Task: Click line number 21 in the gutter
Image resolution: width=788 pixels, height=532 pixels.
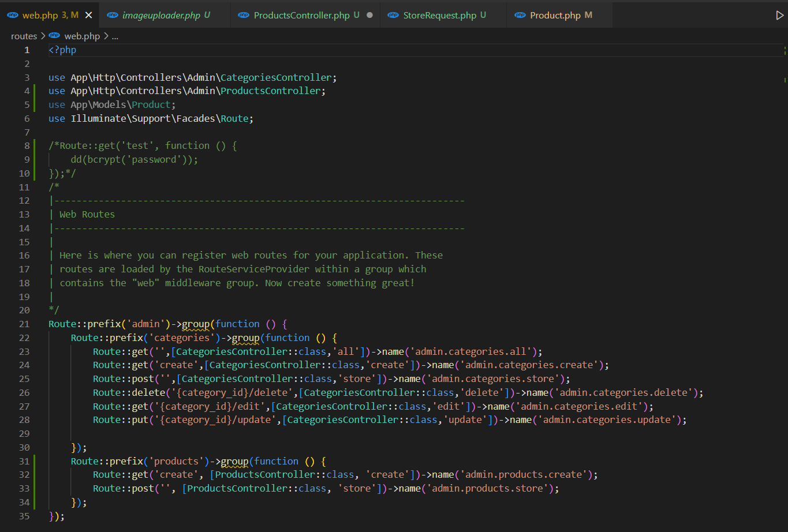Action: [x=24, y=324]
